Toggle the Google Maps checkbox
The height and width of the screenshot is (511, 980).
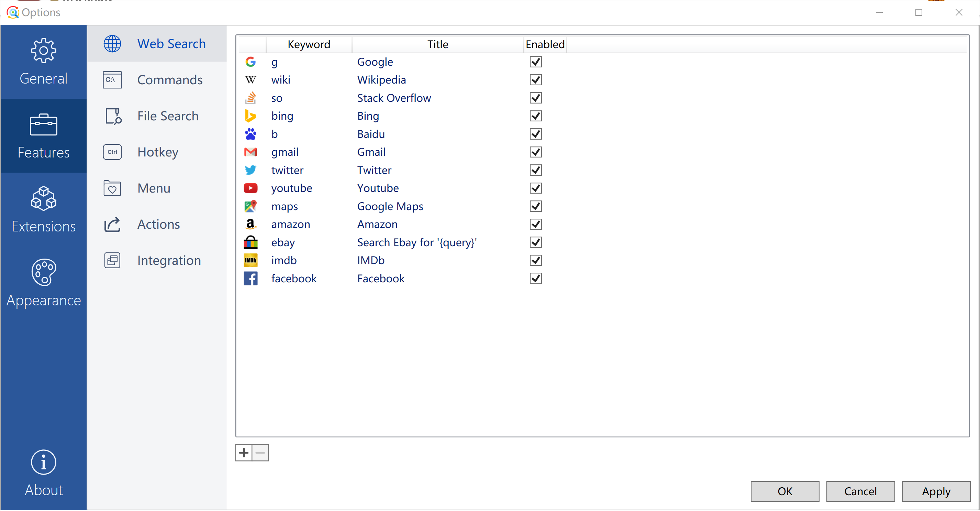(535, 206)
